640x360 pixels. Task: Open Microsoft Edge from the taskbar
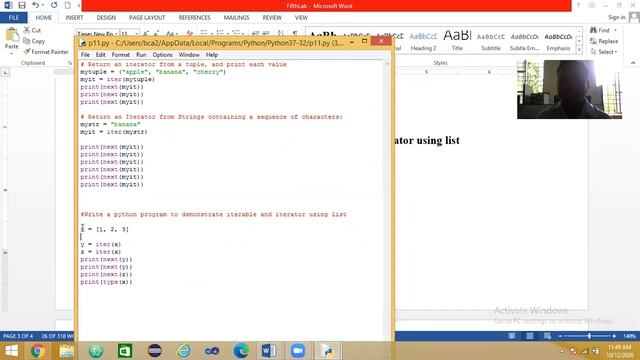(x=241, y=351)
